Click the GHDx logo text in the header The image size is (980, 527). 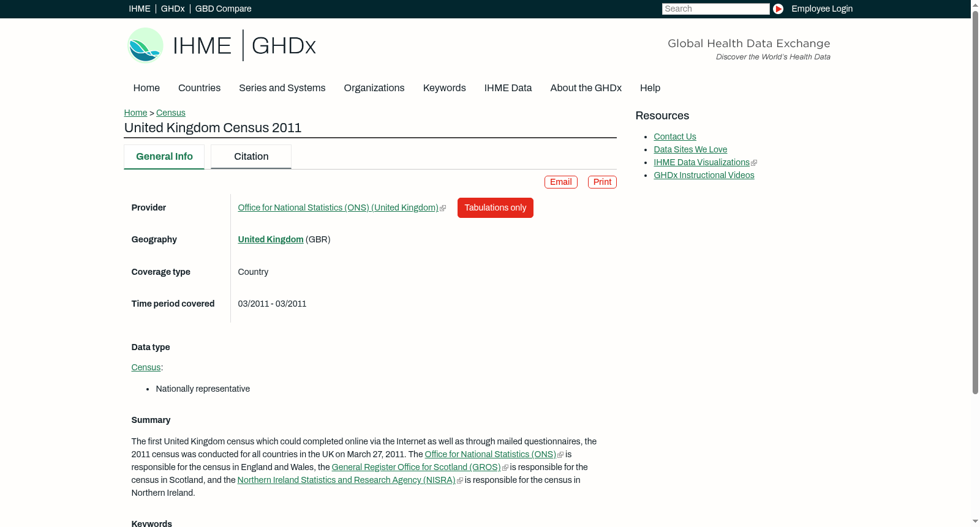point(284,46)
